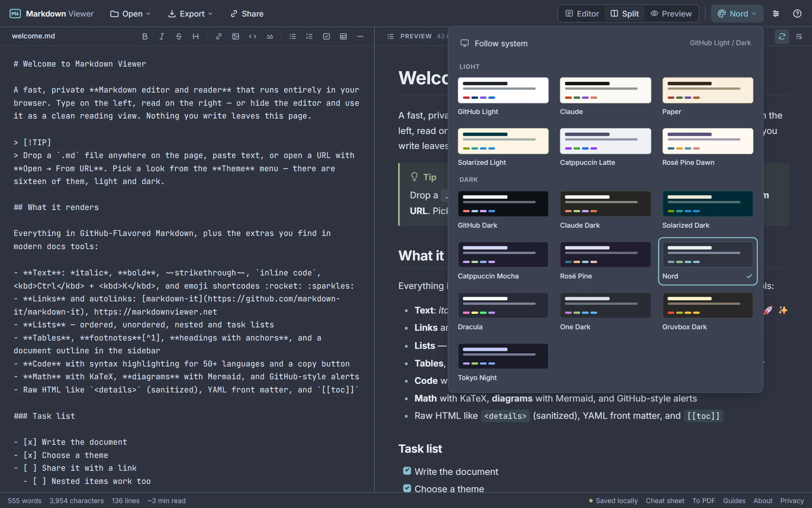Switch to Split view tab
Screen dimensions: 812x508
tap(625, 14)
